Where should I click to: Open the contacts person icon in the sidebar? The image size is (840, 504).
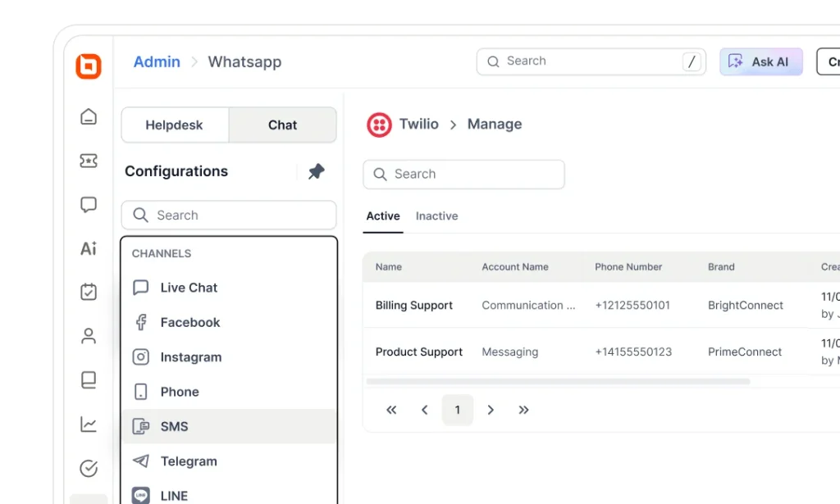coord(89,336)
